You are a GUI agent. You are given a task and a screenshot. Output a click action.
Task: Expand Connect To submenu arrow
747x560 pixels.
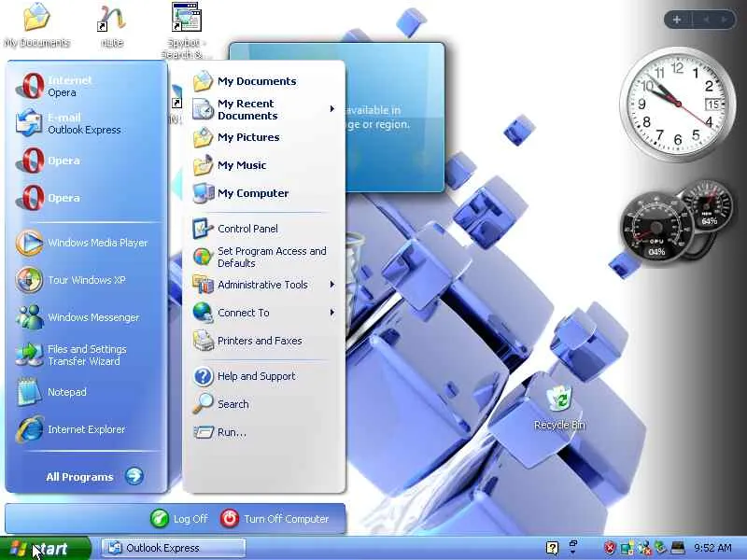pos(332,313)
